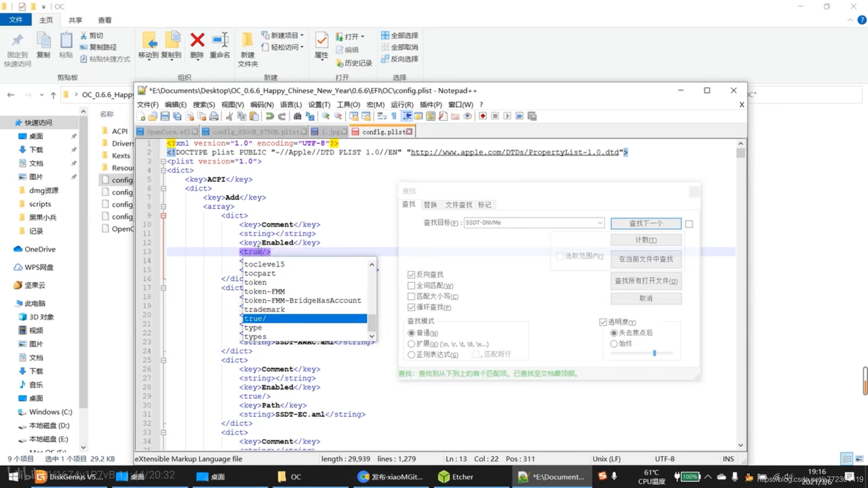Click 计数 button

pyautogui.click(x=646, y=240)
